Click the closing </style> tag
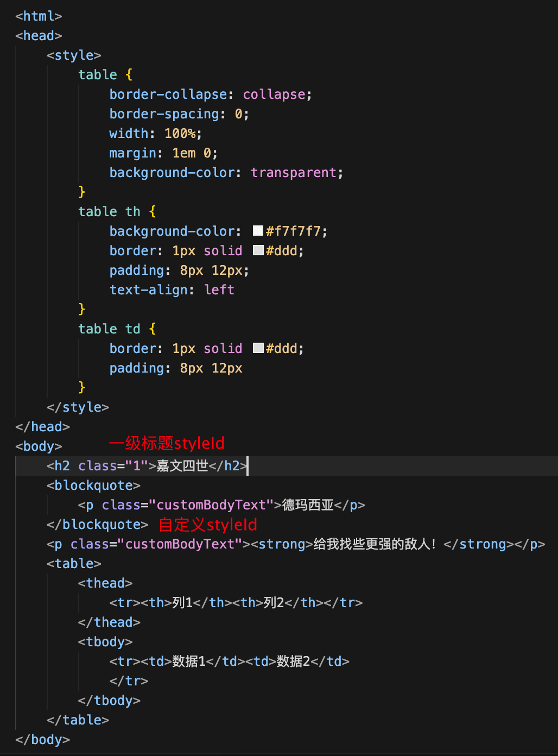This screenshot has height=756, width=558. pos(78,407)
